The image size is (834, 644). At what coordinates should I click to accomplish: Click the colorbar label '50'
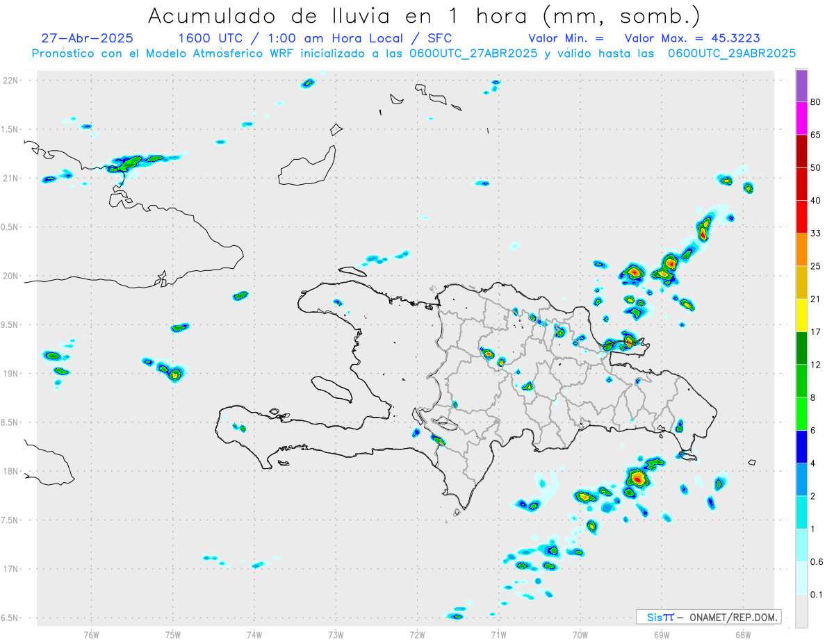tap(816, 167)
